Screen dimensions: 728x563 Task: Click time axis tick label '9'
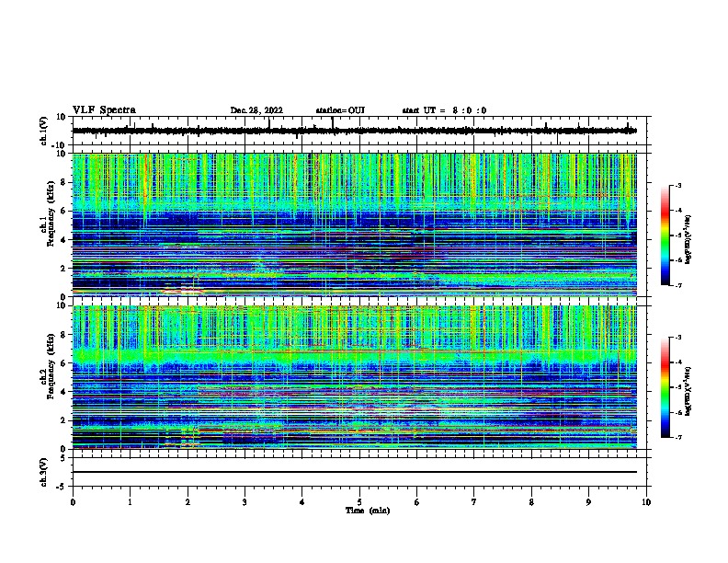pyautogui.click(x=588, y=502)
